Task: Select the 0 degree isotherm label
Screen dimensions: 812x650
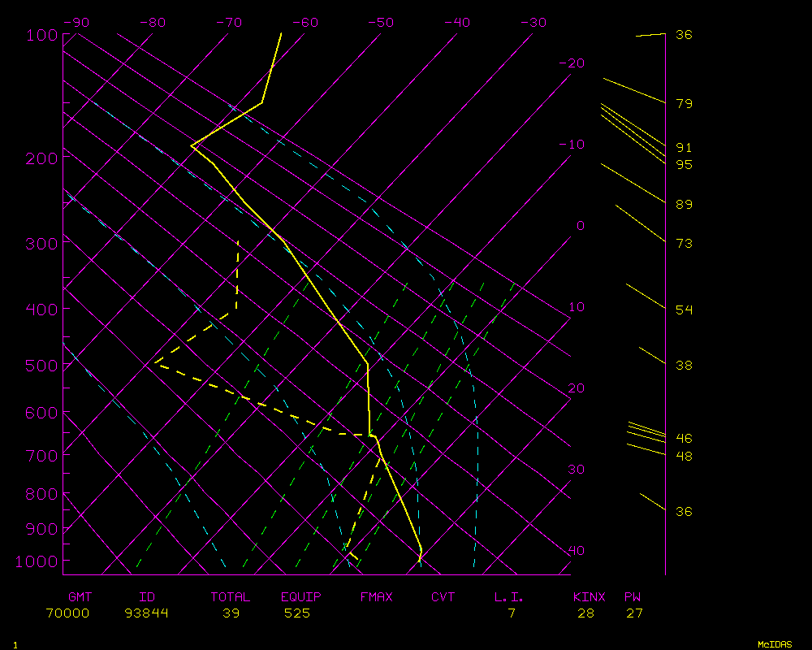Action: [x=580, y=226]
